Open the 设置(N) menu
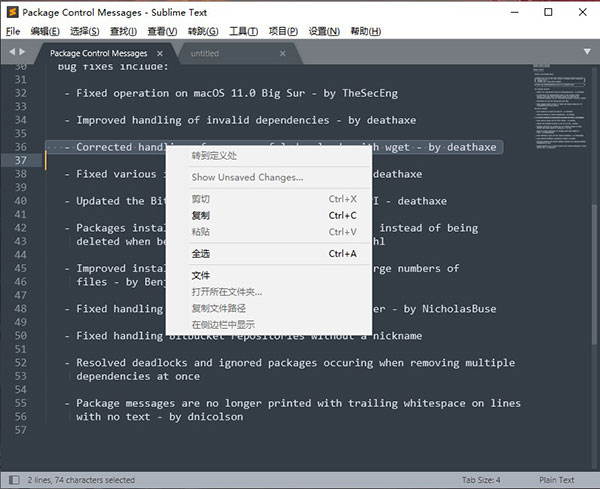The image size is (600, 489). [x=324, y=31]
